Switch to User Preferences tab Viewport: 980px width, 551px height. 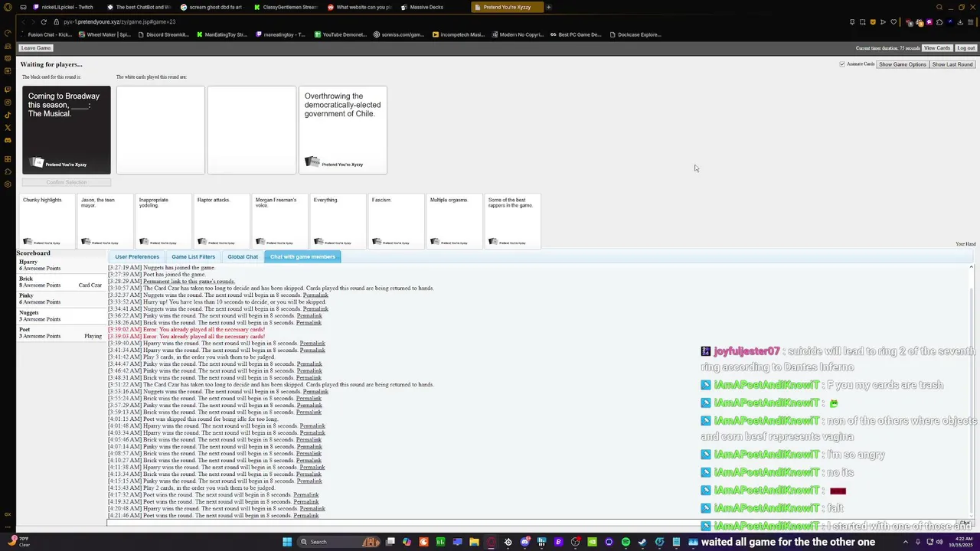tap(137, 256)
